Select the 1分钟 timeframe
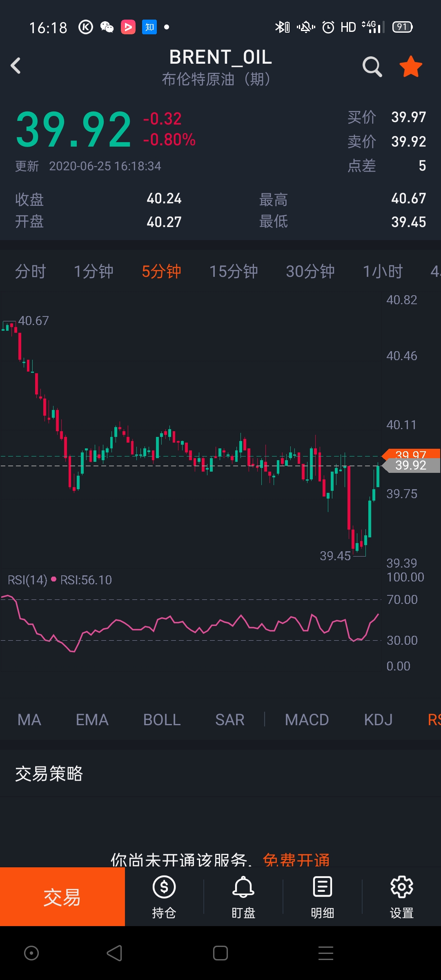 pos(94,272)
